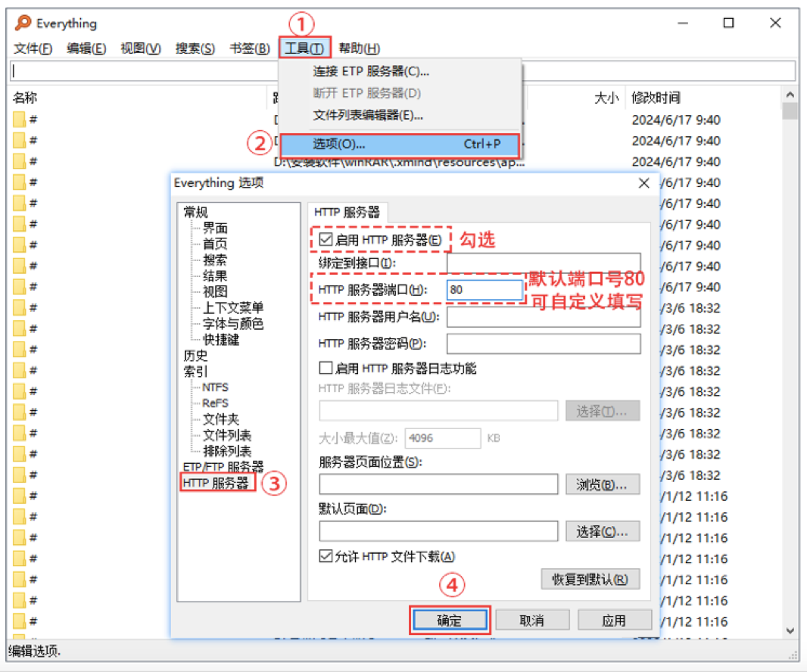The height and width of the screenshot is (672, 807).
Task: Click the Everything magnifier icon in title bar
Action: click(23, 23)
